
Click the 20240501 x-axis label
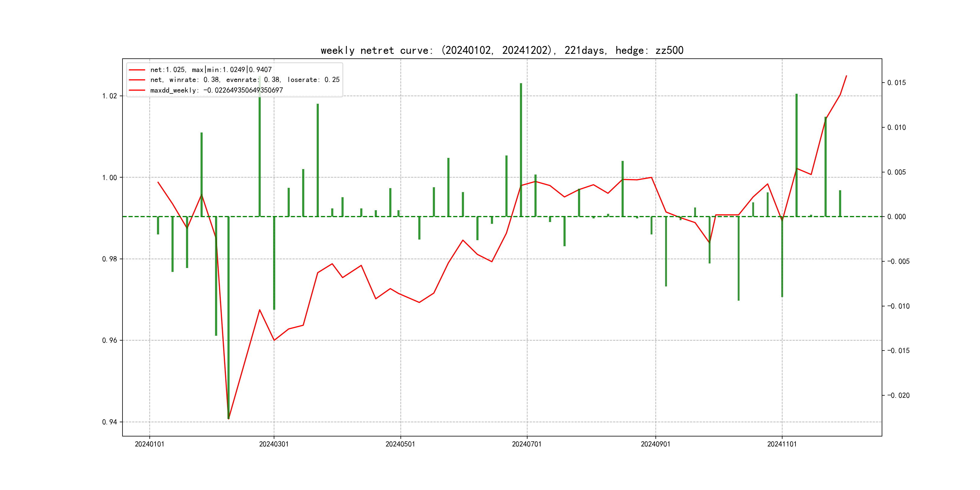coord(400,444)
